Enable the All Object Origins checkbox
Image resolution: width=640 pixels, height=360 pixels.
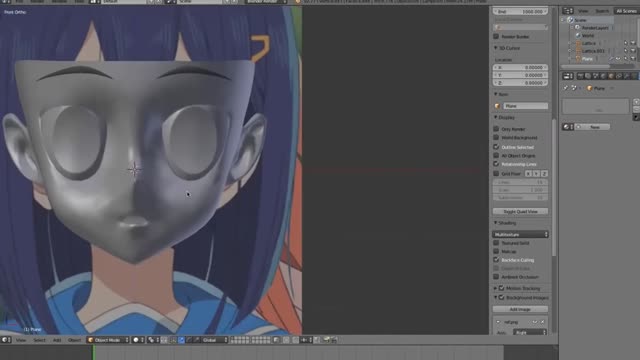click(496, 156)
